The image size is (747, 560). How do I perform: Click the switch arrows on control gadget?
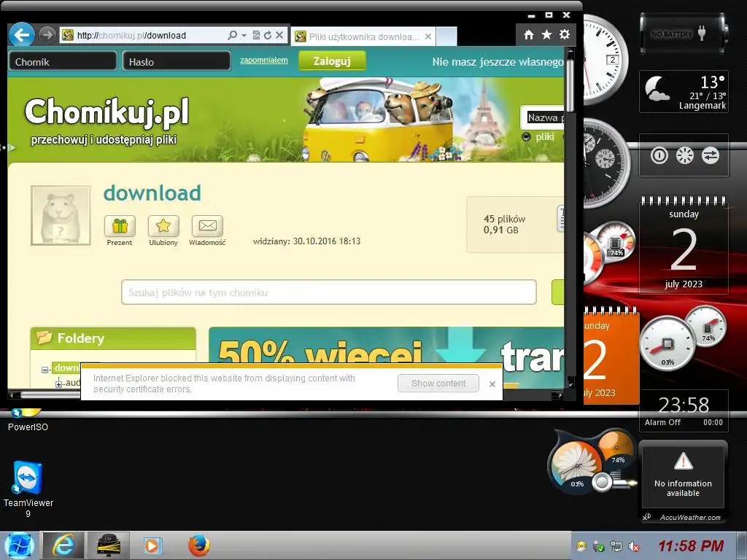pyautogui.click(x=710, y=155)
